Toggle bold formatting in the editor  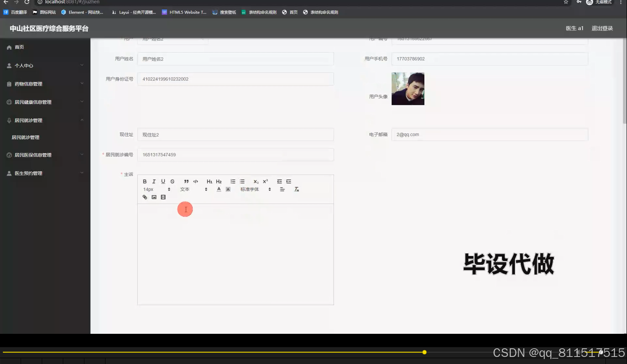145,181
